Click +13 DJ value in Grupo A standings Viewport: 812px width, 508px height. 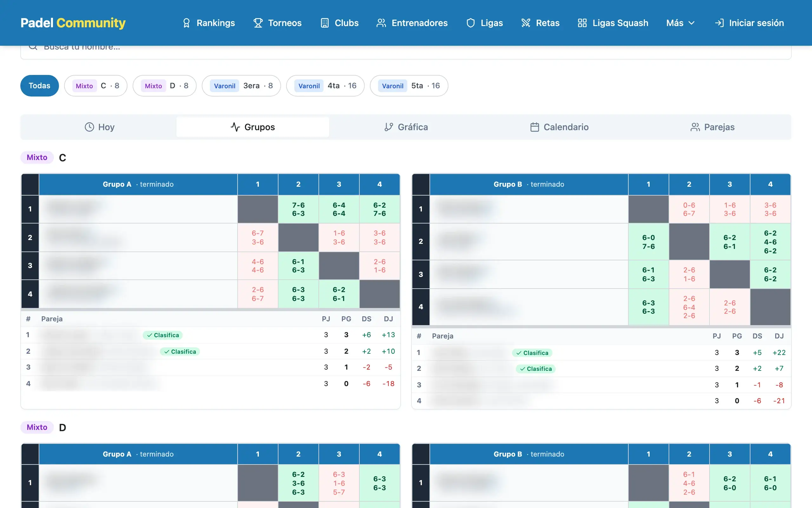(388, 335)
